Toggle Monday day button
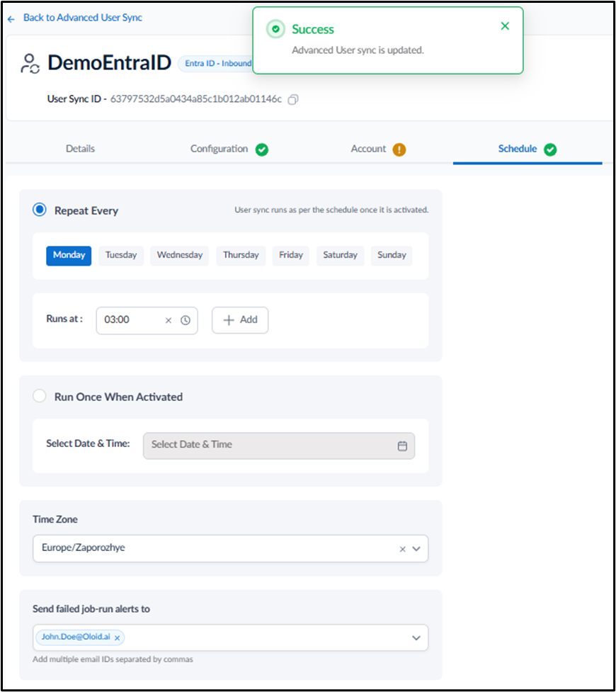The height and width of the screenshot is (692, 616). [x=69, y=256]
